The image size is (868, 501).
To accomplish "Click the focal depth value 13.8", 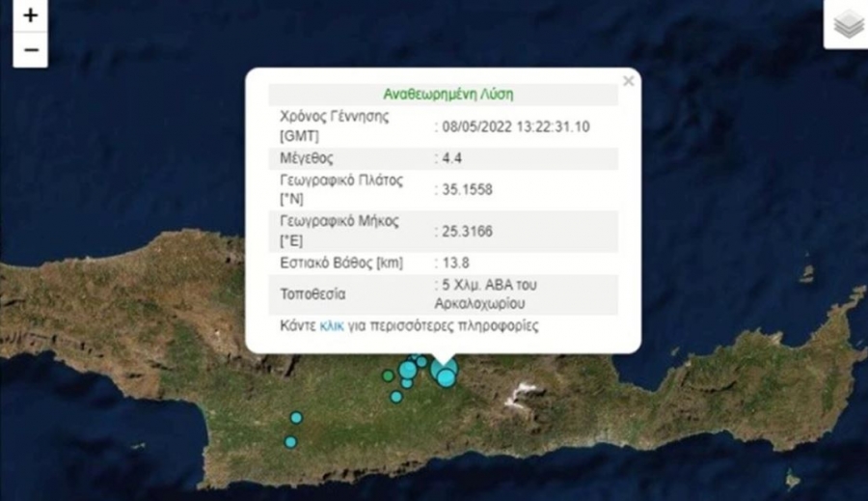I will tap(454, 263).
